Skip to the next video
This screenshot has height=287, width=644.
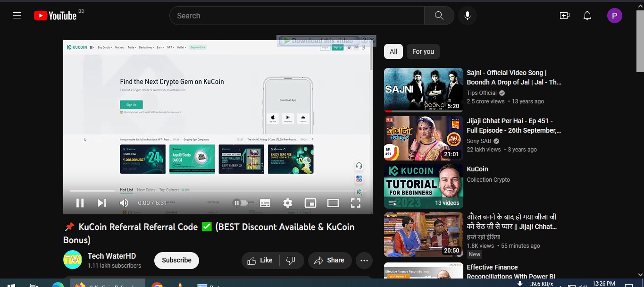(x=101, y=203)
